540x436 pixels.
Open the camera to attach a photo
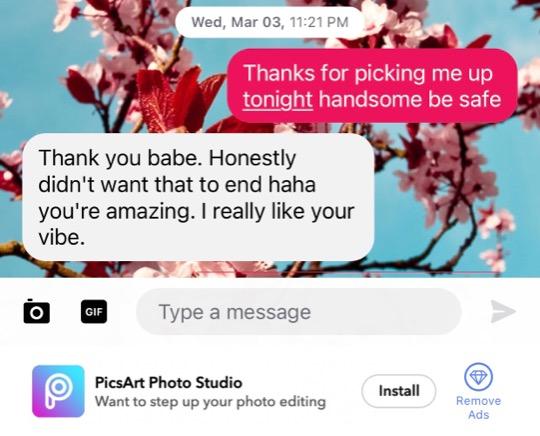37,312
